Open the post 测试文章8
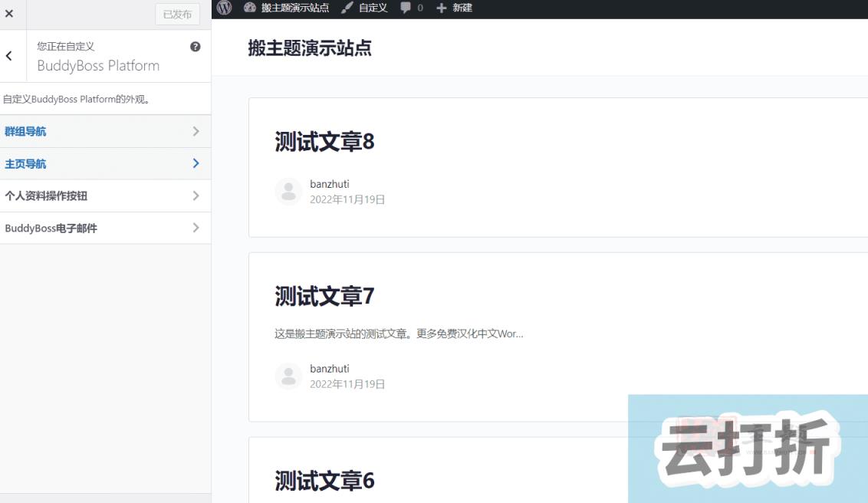The width and height of the screenshot is (868, 503). pyautogui.click(x=324, y=142)
